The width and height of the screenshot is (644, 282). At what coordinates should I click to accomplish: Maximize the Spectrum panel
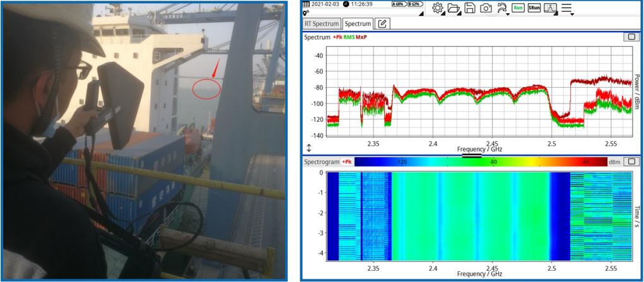pyautogui.click(x=631, y=37)
